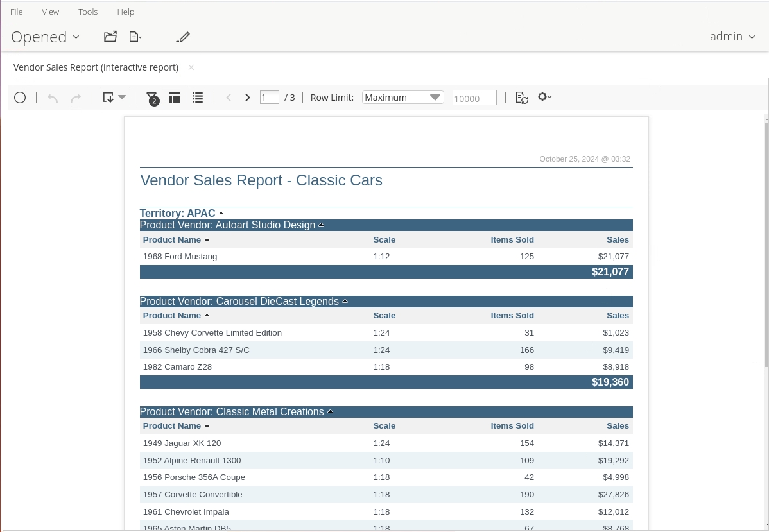The height and width of the screenshot is (532, 769).
Task: Click the filter icon with badge 2
Action: pos(152,98)
